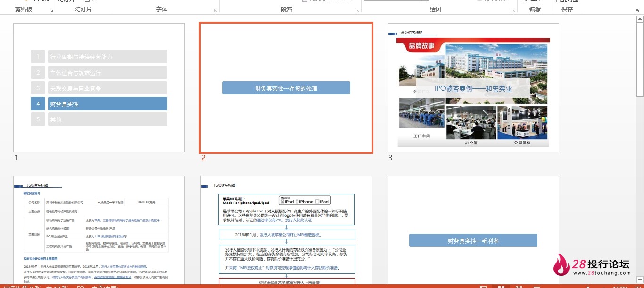Image resolution: width=644 pixels, height=288 pixels.
Task: Open the 字体 font dialog launcher
Action: pos(215,10)
